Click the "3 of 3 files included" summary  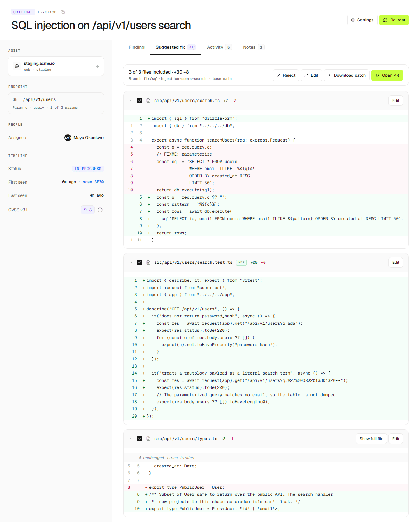(x=150, y=72)
